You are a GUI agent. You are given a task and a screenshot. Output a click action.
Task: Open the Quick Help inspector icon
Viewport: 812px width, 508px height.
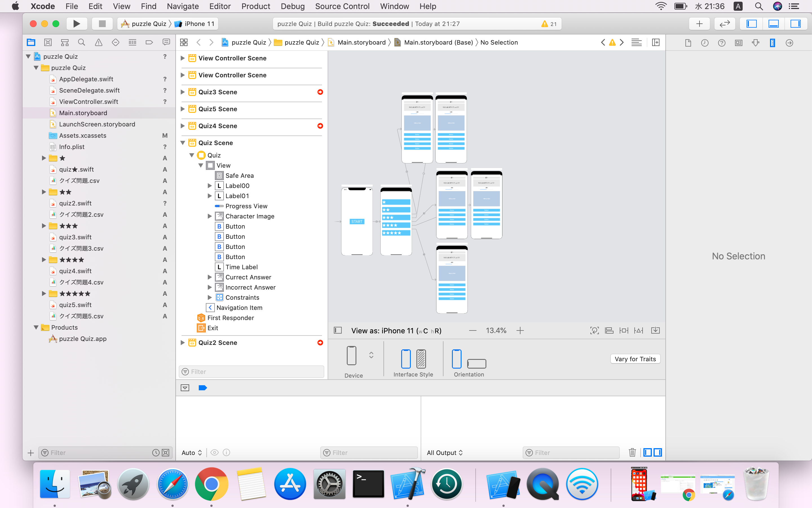[x=722, y=43]
